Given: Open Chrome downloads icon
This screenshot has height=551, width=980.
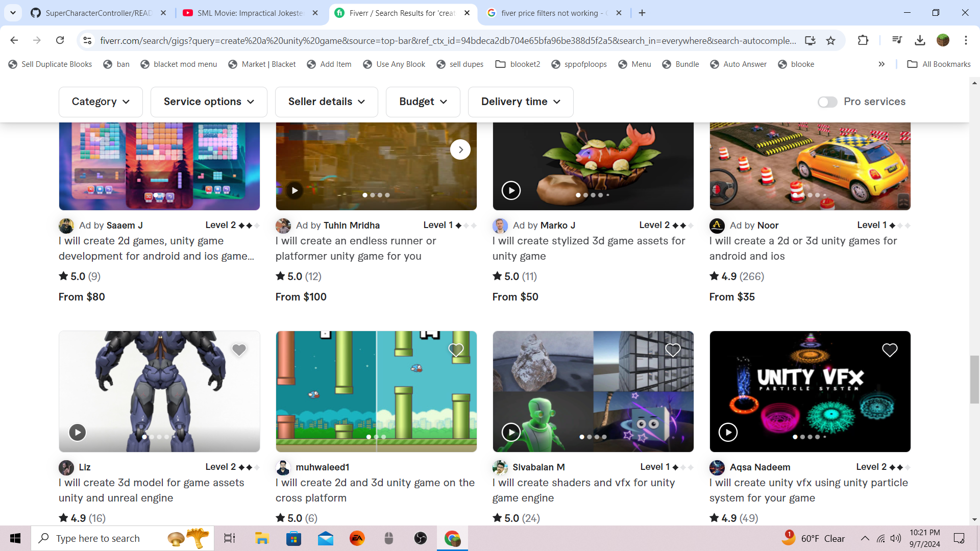Looking at the screenshot, I should click(920, 40).
